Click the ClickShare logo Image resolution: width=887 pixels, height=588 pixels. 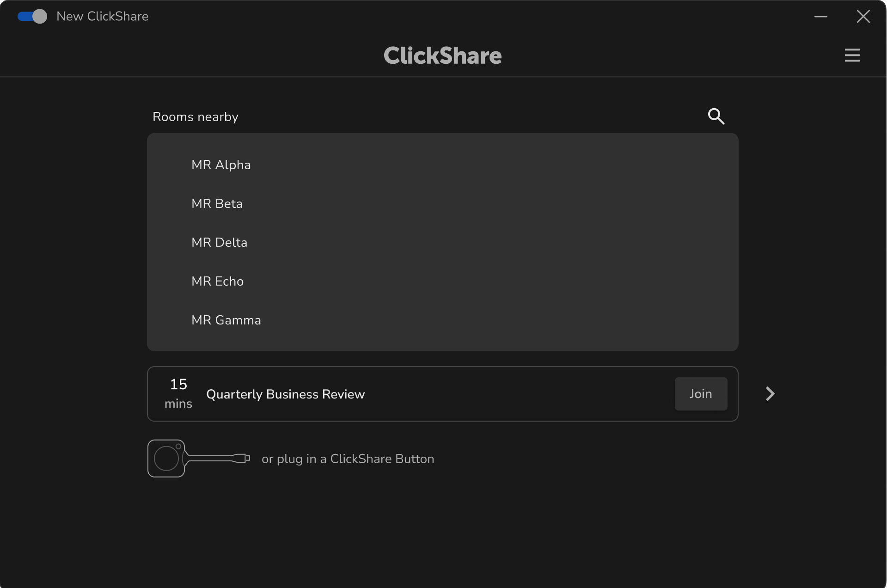tap(442, 55)
